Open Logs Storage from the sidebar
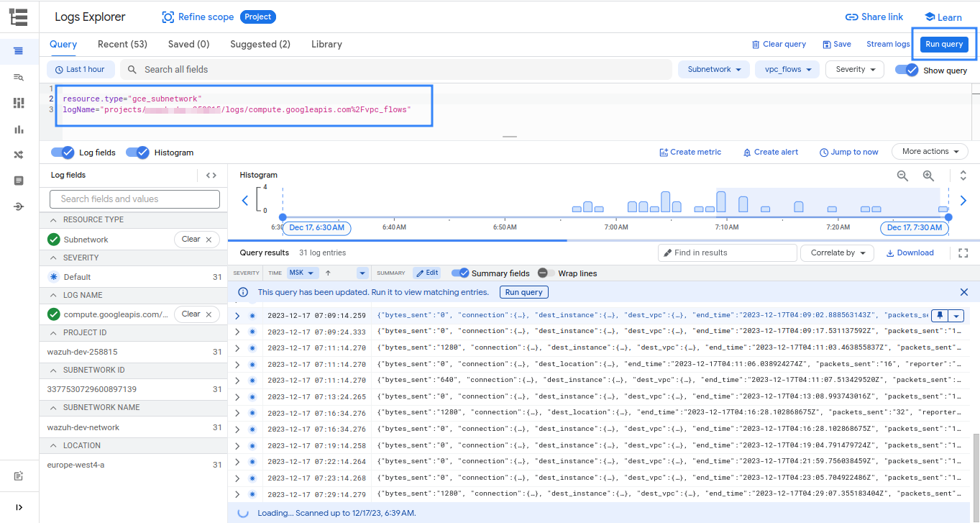This screenshot has height=523, width=980. [x=19, y=180]
